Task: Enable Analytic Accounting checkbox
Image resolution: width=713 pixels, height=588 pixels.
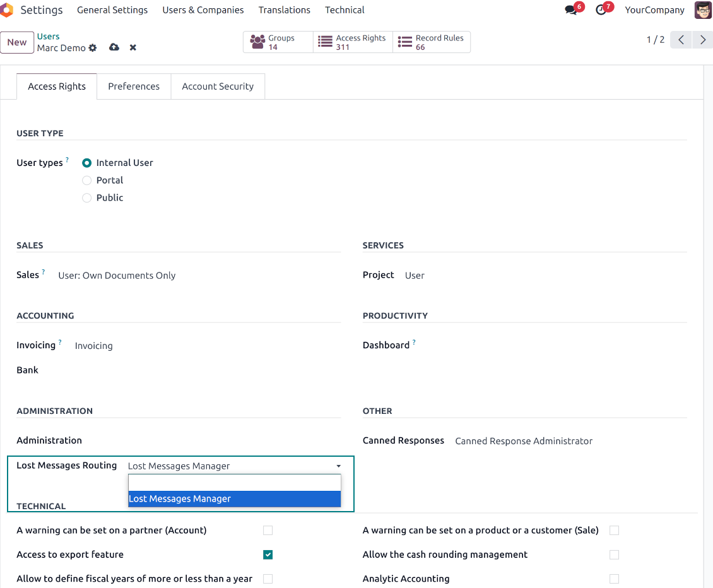Action: click(614, 579)
